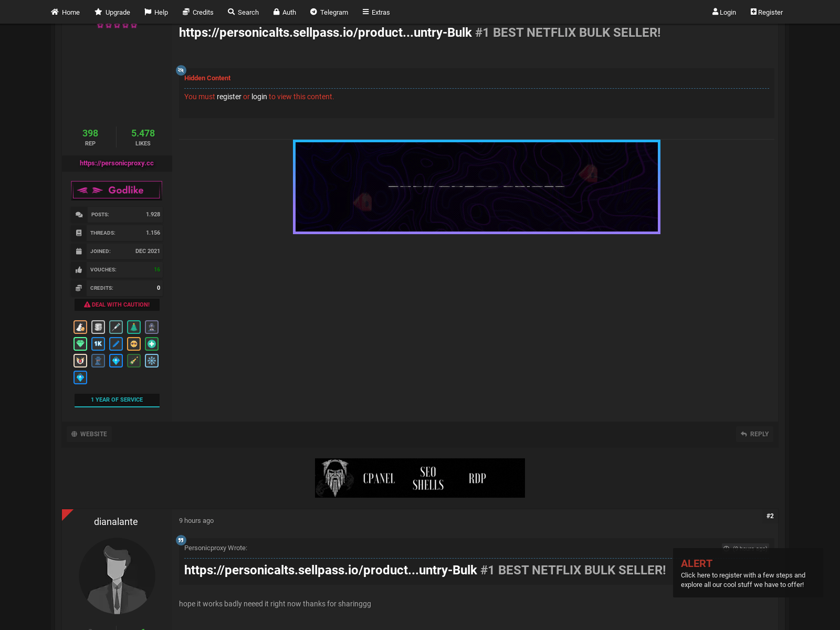
Task: Open the Easter bunny award badge
Action: click(x=80, y=327)
